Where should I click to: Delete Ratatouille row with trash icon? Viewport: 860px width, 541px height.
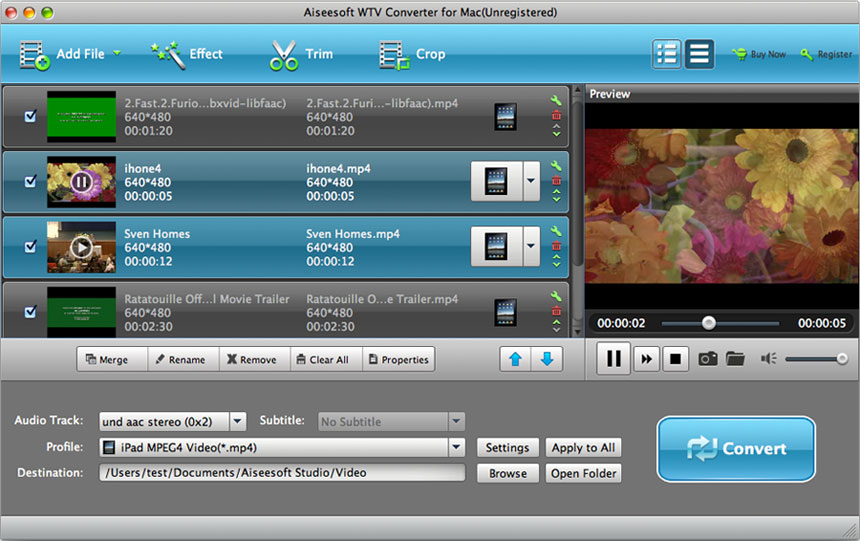tap(556, 311)
